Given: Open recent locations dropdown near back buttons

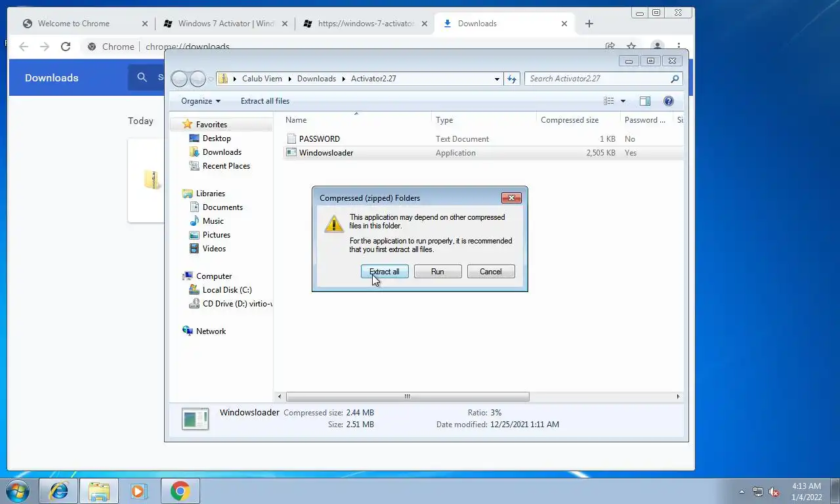Looking at the screenshot, I should 211,79.
